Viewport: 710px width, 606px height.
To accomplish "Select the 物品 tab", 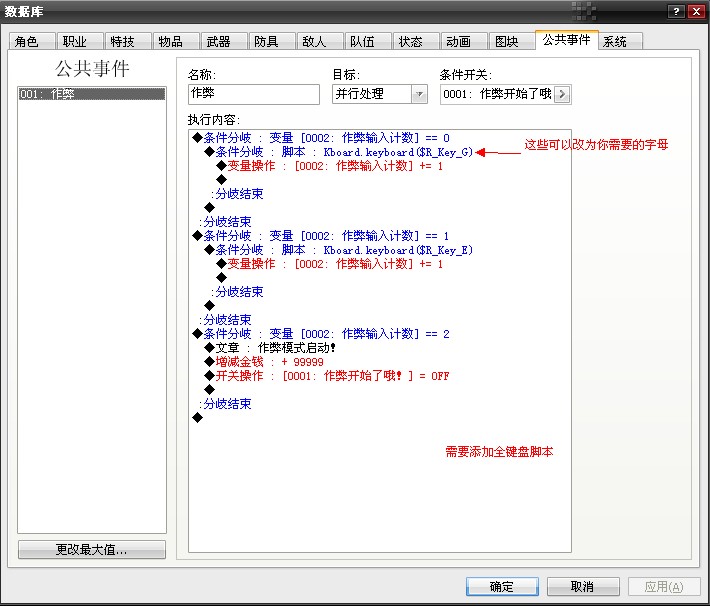I will (x=176, y=41).
